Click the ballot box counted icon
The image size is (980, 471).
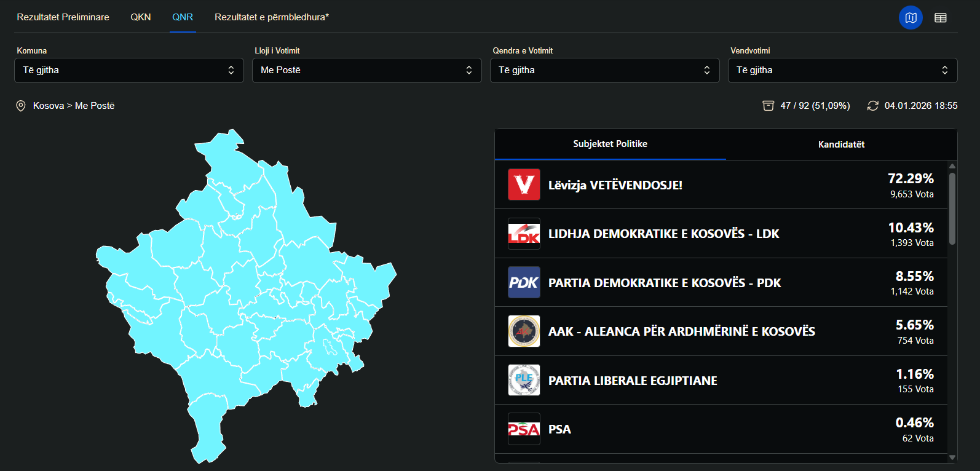768,106
